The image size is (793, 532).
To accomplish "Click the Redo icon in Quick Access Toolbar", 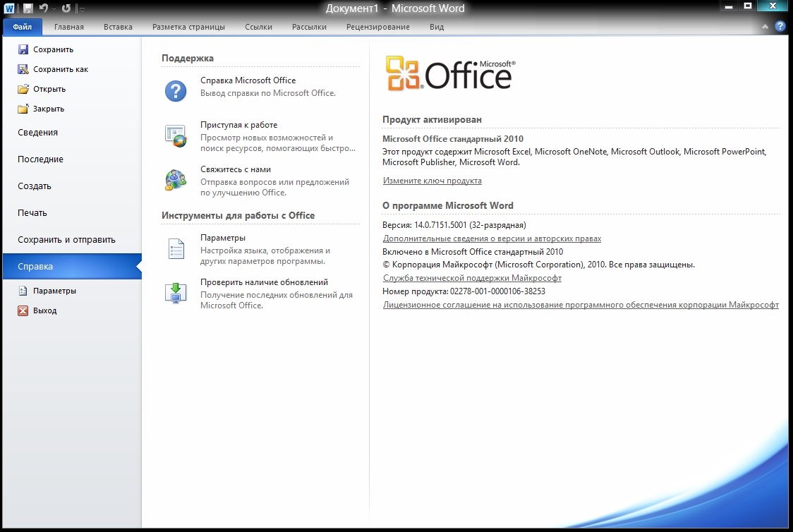I will (x=66, y=8).
